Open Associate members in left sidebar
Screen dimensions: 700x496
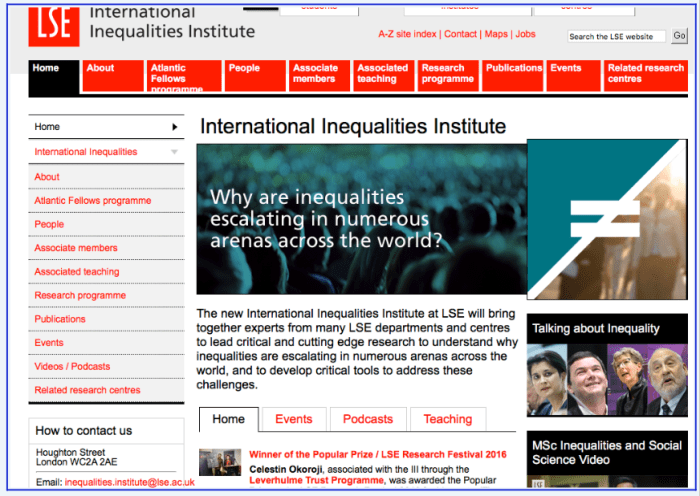coord(76,248)
